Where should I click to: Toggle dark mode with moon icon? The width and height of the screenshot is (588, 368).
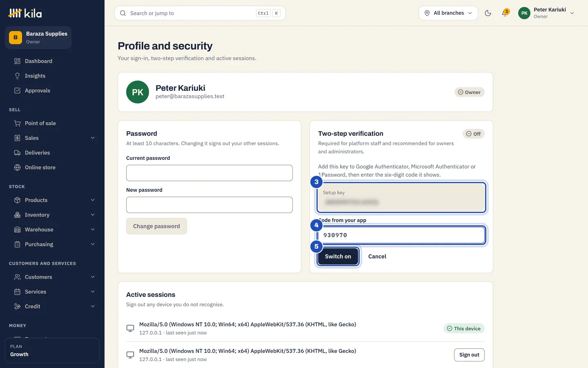coord(488,13)
